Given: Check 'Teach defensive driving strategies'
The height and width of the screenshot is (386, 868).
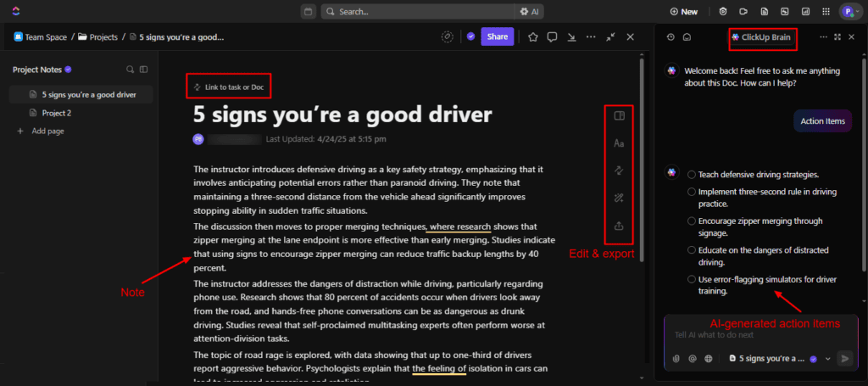Looking at the screenshot, I should [x=692, y=175].
